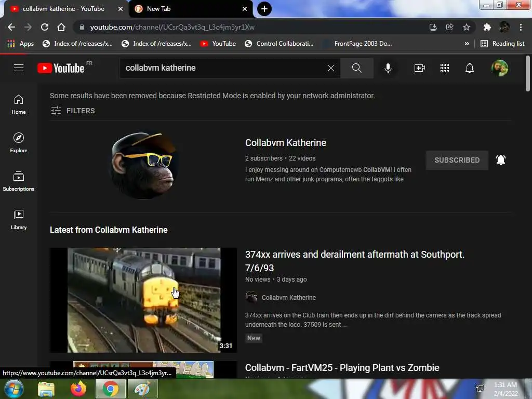Open File Explorer from the taskbar

click(x=46, y=389)
